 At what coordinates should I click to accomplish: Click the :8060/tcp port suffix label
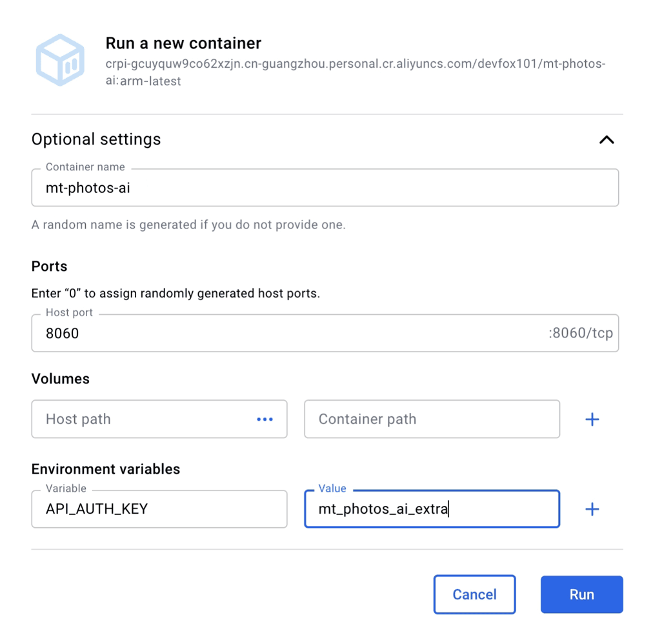pyautogui.click(x=581, y=333)
